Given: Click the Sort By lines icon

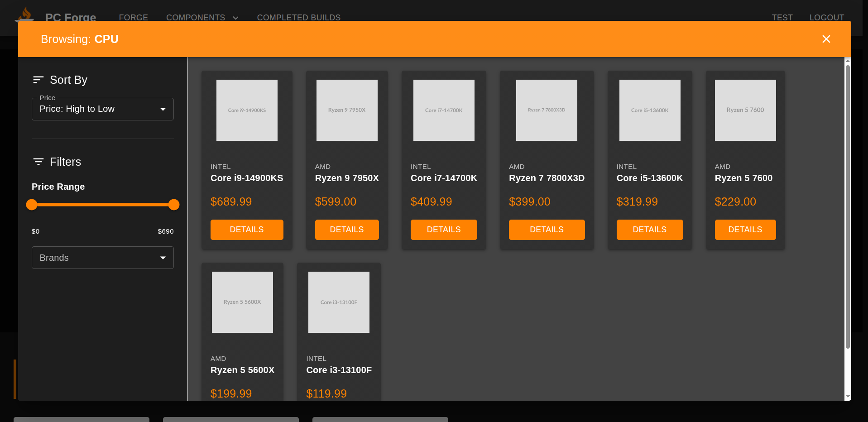Looking at the screenshot, I should pos(38,80).
